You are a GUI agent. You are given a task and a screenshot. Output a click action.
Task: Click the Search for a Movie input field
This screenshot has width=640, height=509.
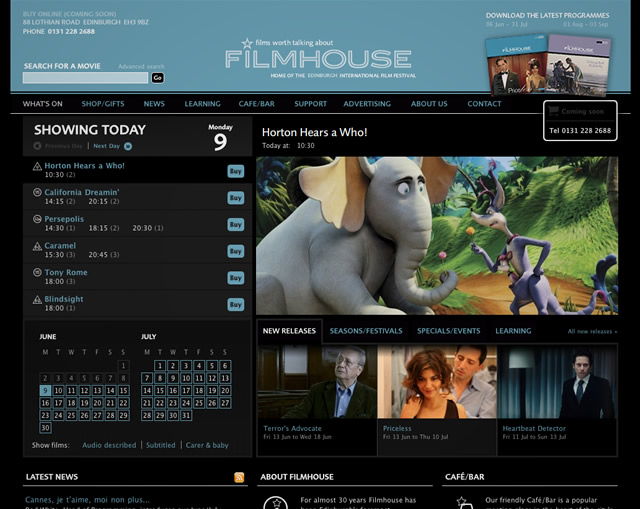pos(85,78)
